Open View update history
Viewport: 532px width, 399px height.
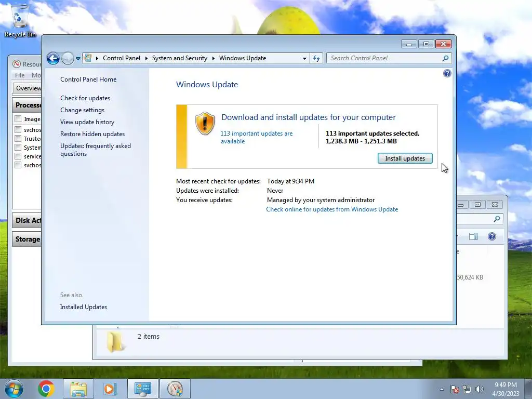click(87, 122)
